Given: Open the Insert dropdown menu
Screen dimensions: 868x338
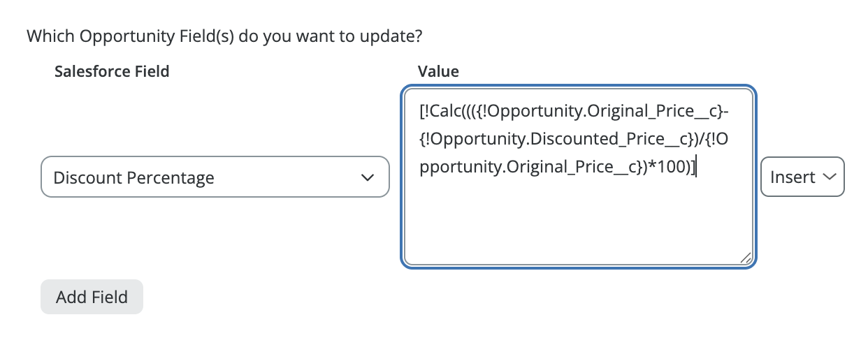Looking at the screenshot, I should coord(802,177).
